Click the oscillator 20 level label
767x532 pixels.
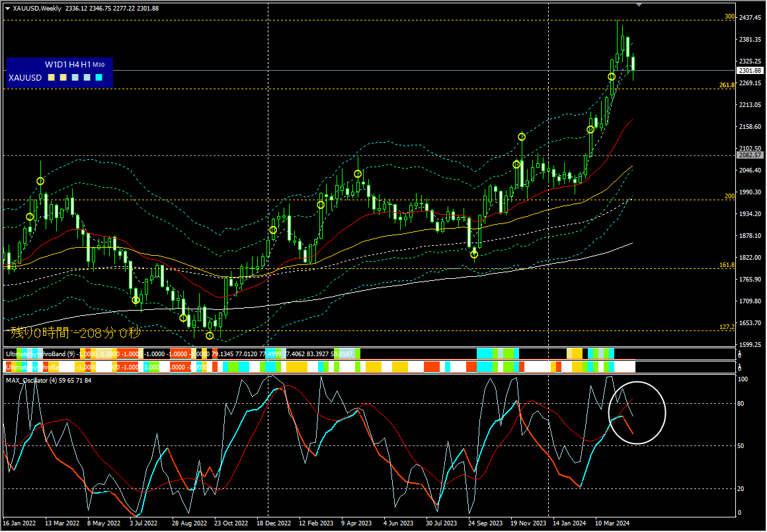pyautogui.click(x=741, y=489)
